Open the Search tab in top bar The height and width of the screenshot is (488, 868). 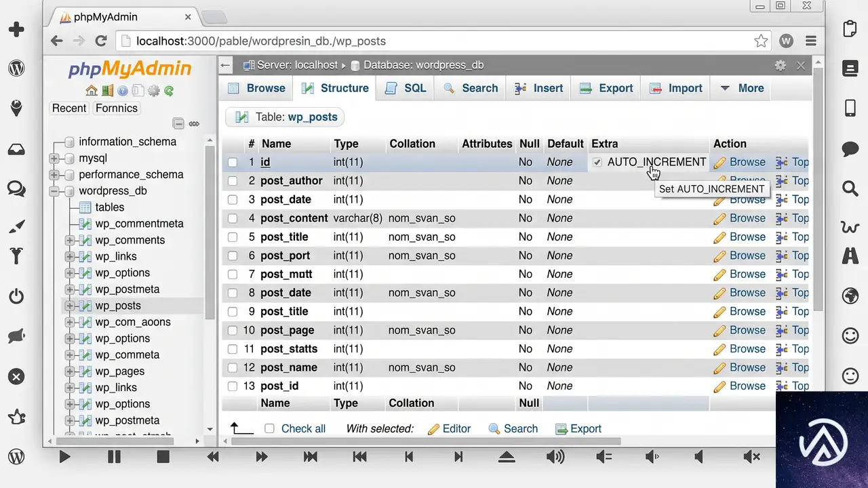pyautogui.click(x=471, y=88)
